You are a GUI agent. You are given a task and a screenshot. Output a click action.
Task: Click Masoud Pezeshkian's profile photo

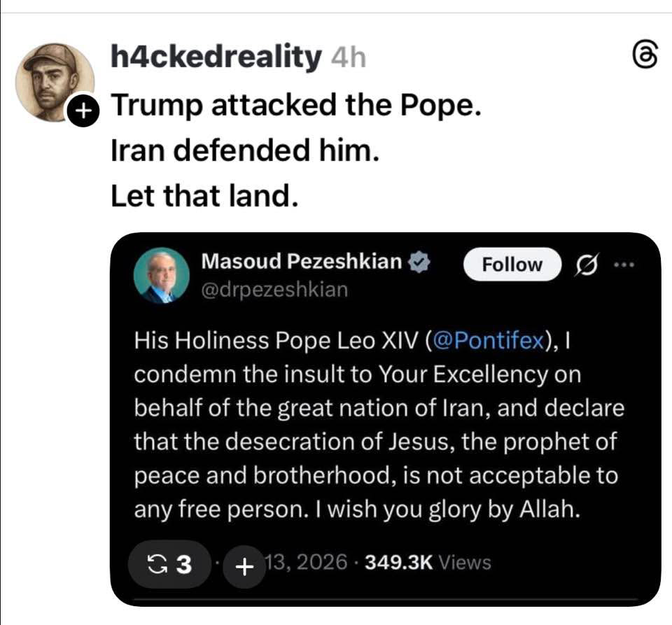pos(162,275)
